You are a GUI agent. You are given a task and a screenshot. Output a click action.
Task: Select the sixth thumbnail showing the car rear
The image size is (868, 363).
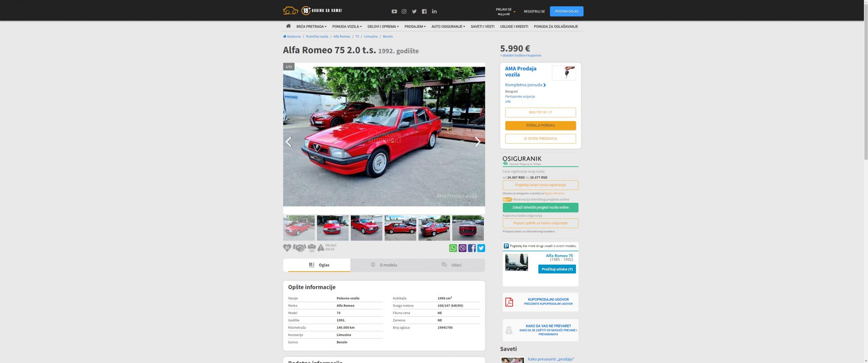point(468,228)
